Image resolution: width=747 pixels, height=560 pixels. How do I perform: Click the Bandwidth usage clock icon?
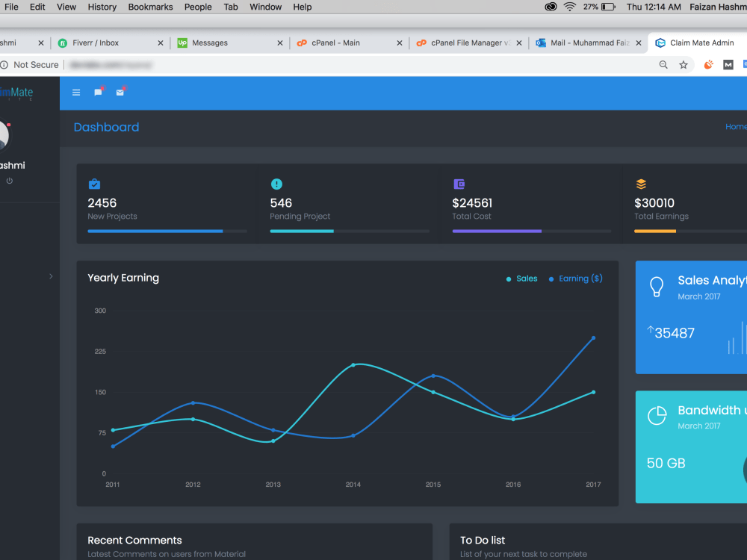point(657,416)
